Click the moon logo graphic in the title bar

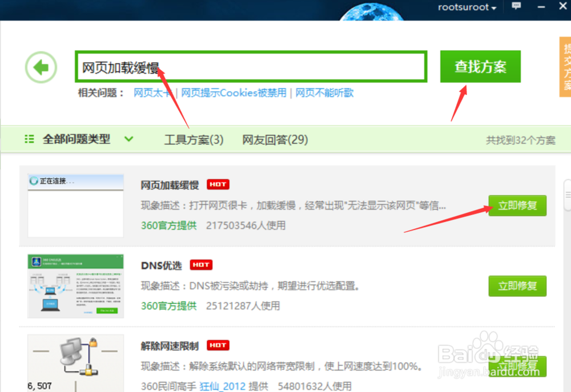[x=372, y=10]
